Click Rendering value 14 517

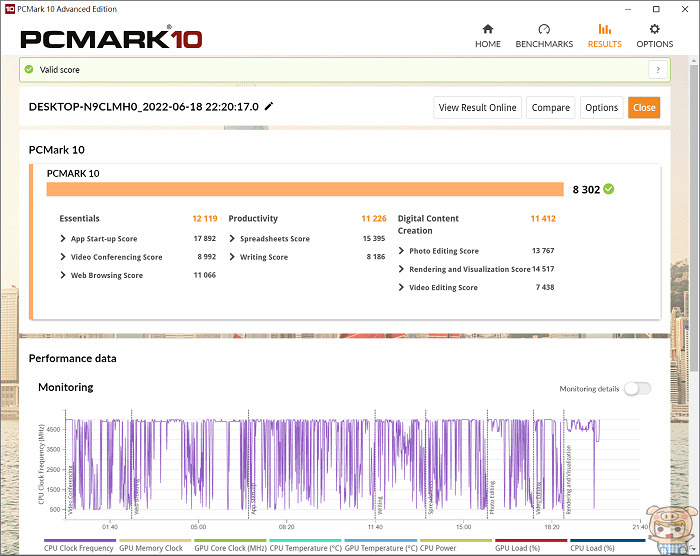[x=543, y=269]
